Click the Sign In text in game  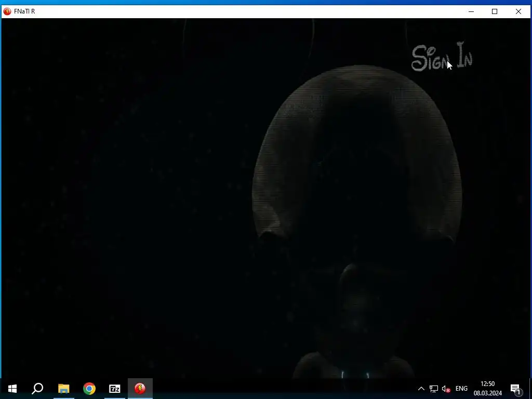[442, 56]
